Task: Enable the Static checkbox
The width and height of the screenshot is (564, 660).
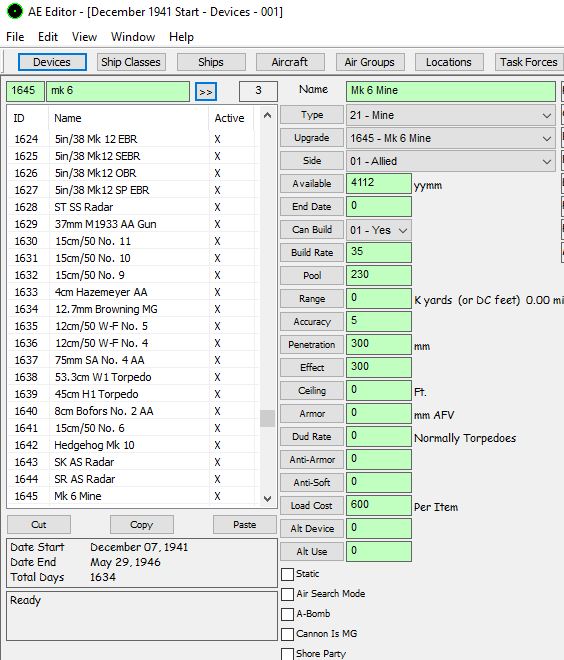Action: [287, 574]
